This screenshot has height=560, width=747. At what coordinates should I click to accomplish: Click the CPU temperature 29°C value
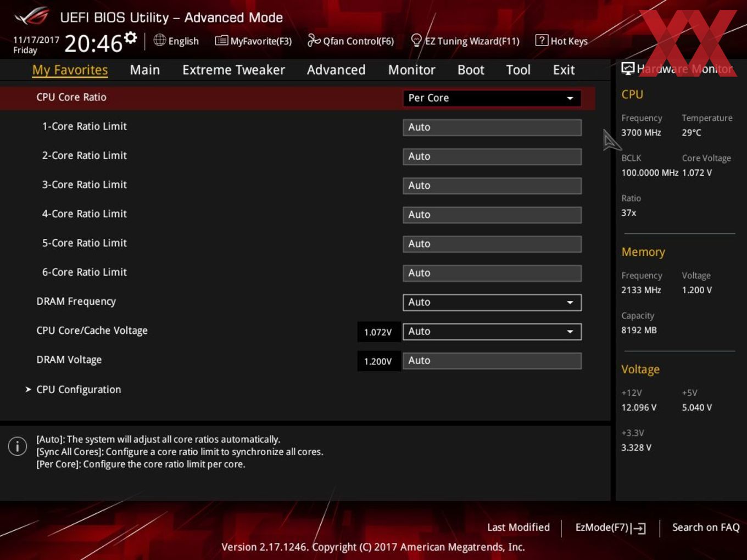coord(692,132)
